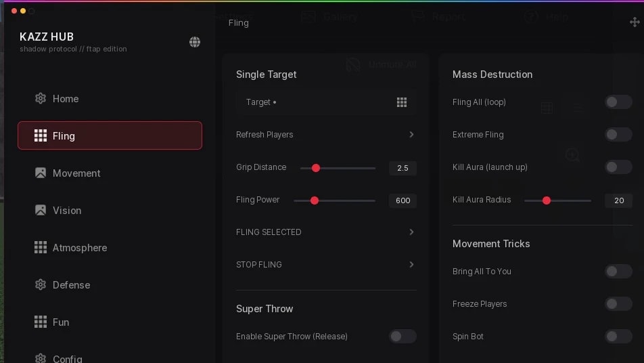Click the Single Target heading

[x=266, y=74]
